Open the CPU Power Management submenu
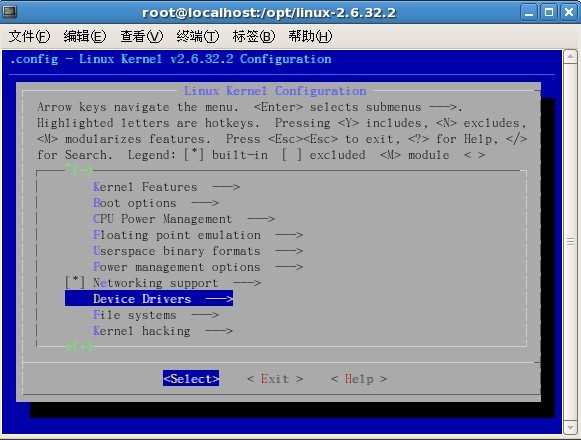Screen dimensions: 581x440 (183, 219)
